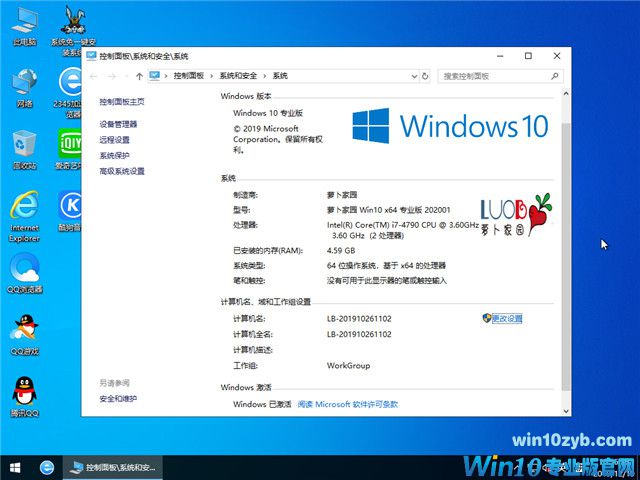
Task: Click the LUOB radish manufacturer logo
Action: click(516, 215)
